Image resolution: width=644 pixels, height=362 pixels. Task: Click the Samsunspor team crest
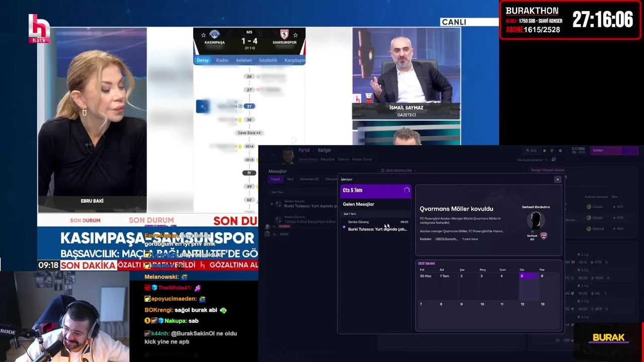(284, 35)
